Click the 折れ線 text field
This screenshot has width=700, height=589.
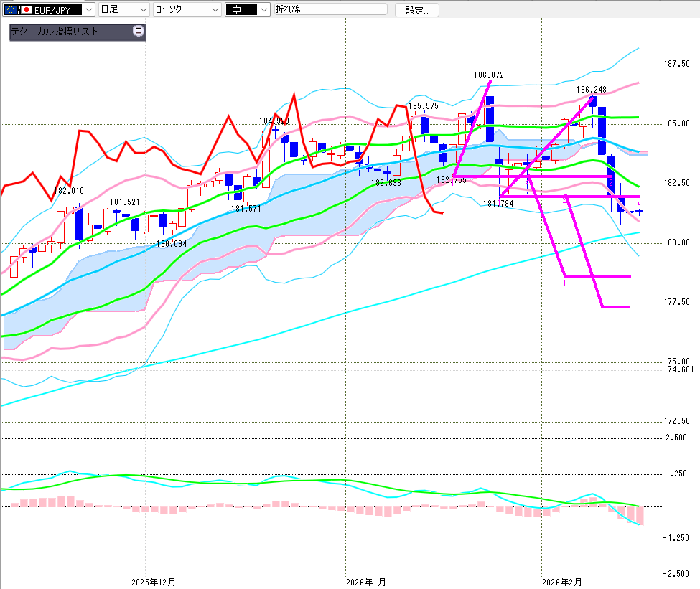click(330, 9)
